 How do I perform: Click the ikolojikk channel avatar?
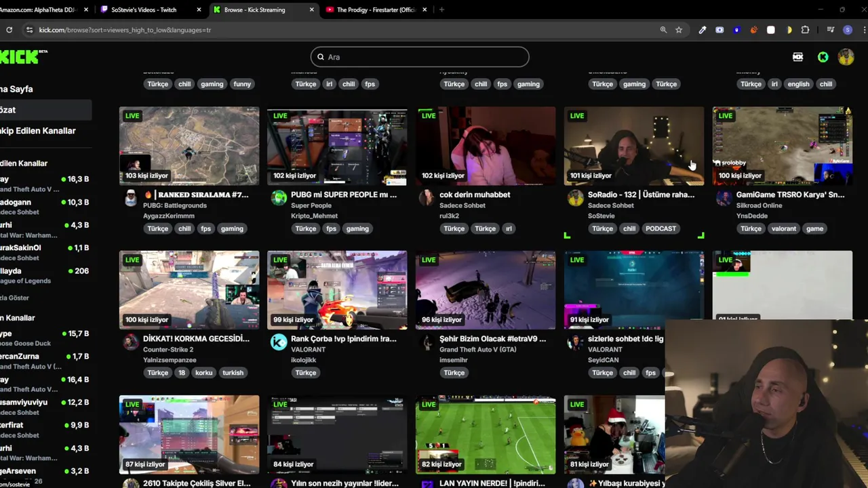279,342
